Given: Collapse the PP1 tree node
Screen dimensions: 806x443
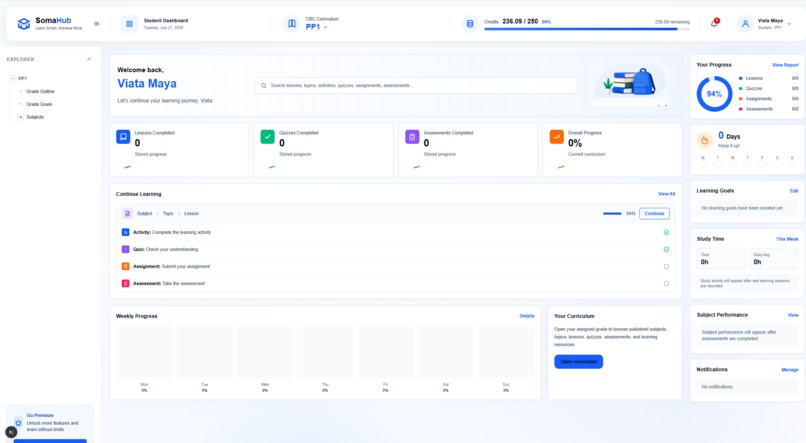Looking at the screenshot, I should pos(12,79).
